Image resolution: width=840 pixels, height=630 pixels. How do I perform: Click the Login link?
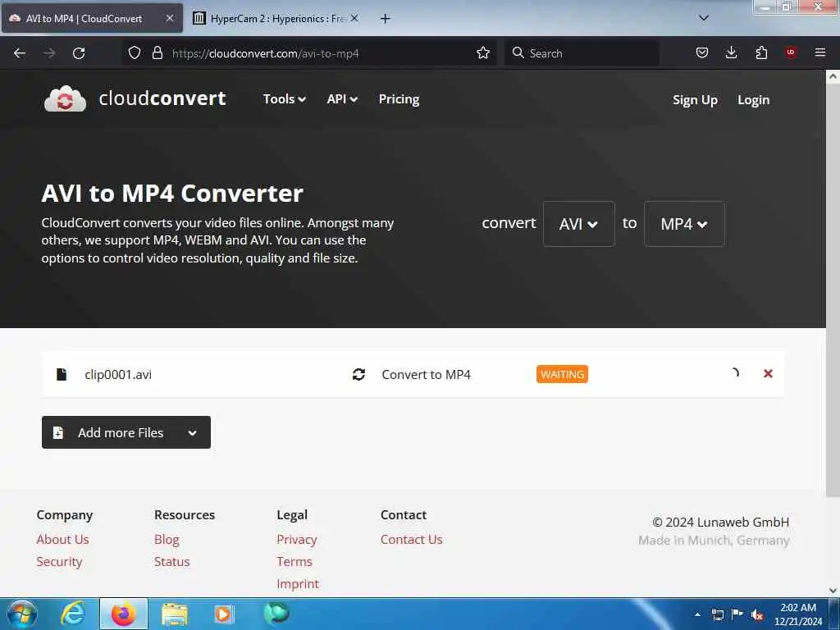click(x=753, y=100)
